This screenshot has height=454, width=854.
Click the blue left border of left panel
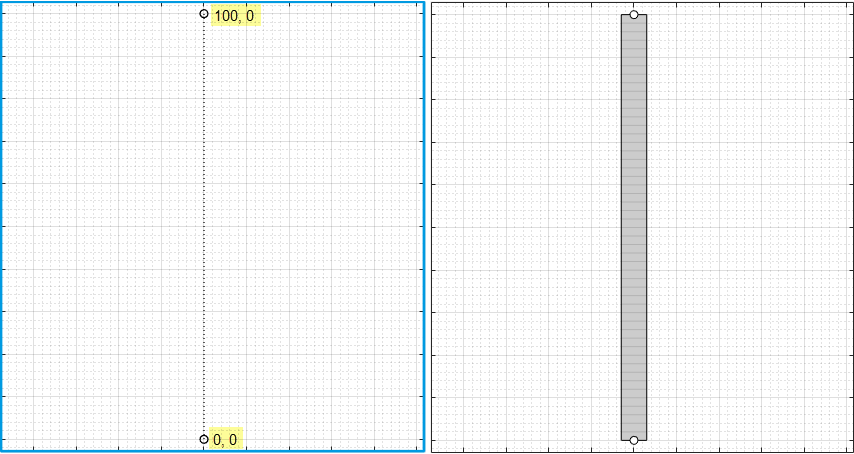click(1, 227)
